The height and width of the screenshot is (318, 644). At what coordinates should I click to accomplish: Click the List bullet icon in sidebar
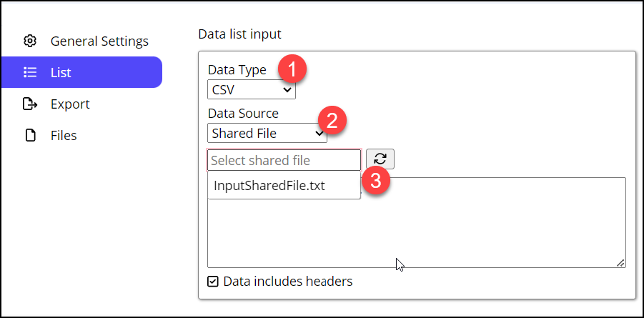pos(30,73)
